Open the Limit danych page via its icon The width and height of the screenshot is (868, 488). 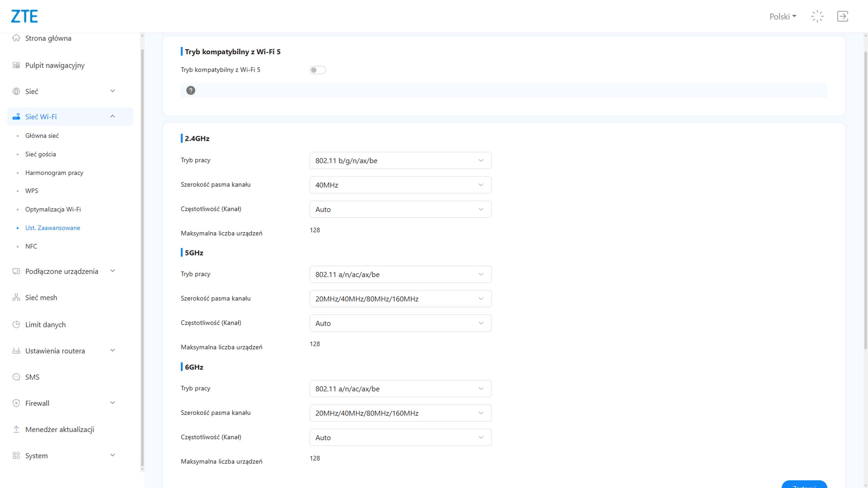pos(16,324)
